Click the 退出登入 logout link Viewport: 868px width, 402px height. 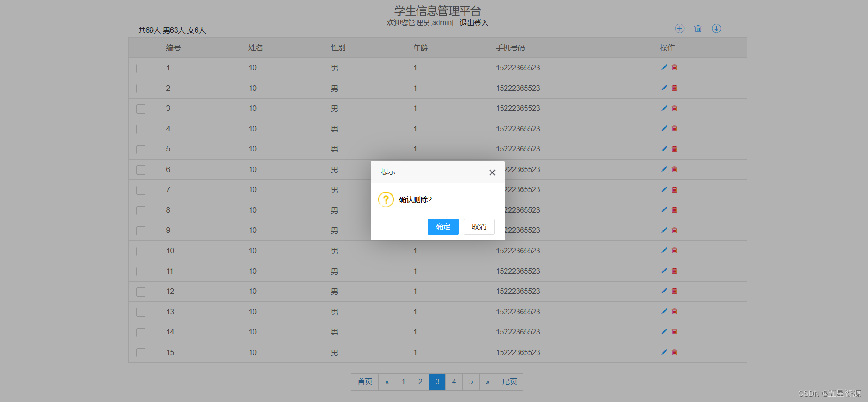(x=474, y=23)
